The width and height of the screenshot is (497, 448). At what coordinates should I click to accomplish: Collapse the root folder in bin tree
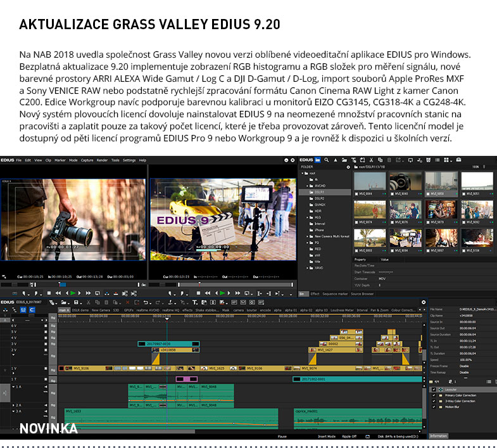303,173
